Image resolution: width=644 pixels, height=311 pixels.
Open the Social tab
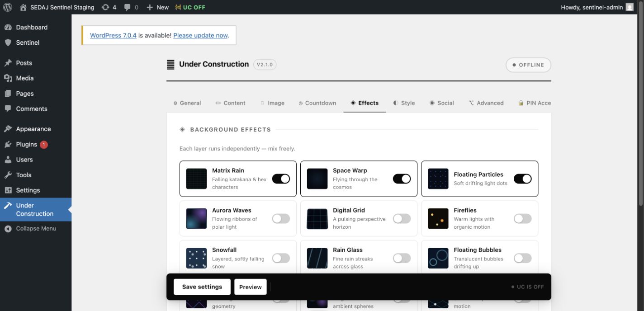click(441, 103)
